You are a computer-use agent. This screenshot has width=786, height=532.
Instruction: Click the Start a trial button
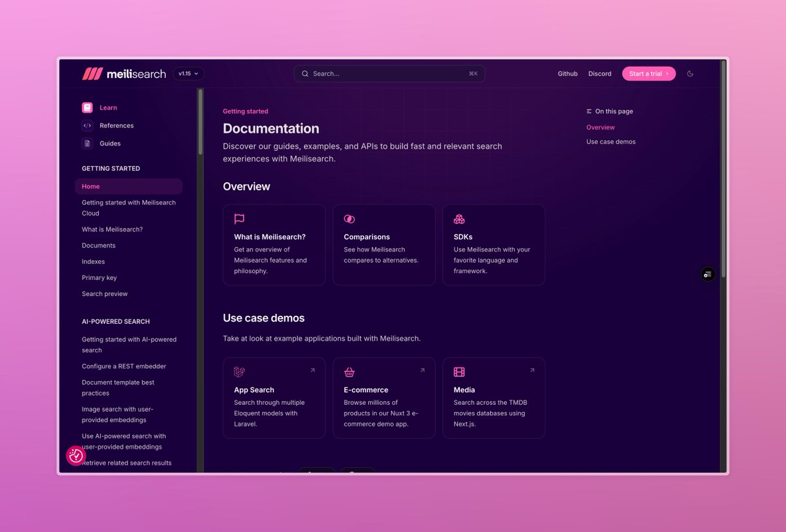[x=648, y=74]
